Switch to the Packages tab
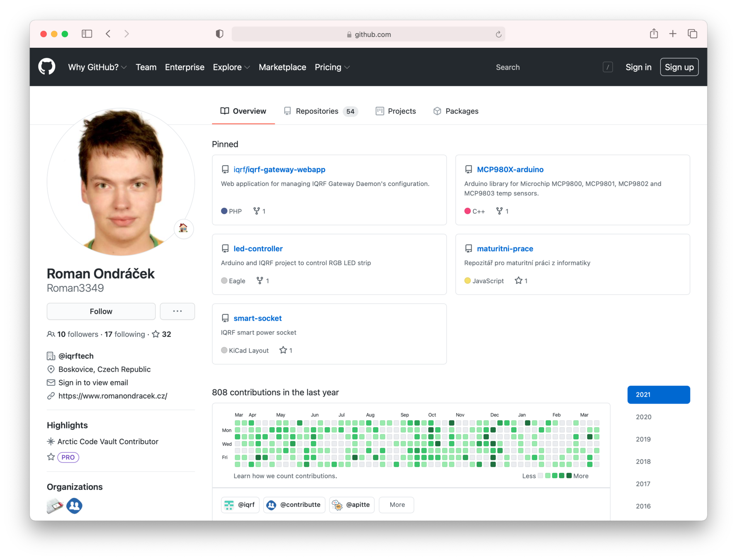Screen dimensions: 737x560 click(x=456, y=111)
